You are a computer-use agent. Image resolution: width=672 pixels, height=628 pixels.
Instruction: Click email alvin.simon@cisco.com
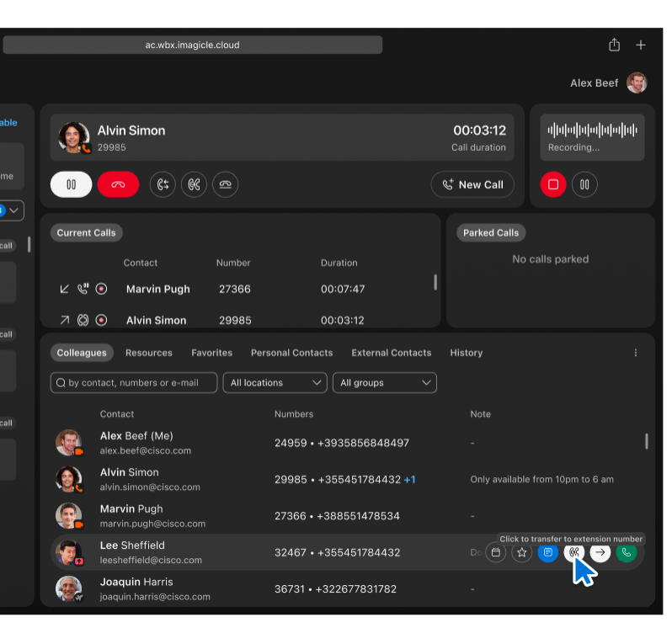150,487
